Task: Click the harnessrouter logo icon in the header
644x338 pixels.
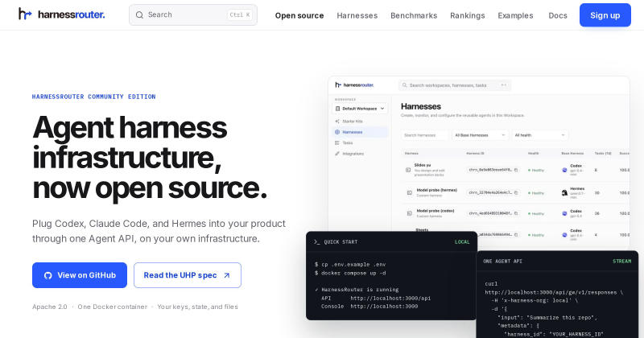Action: click(25, 14)
